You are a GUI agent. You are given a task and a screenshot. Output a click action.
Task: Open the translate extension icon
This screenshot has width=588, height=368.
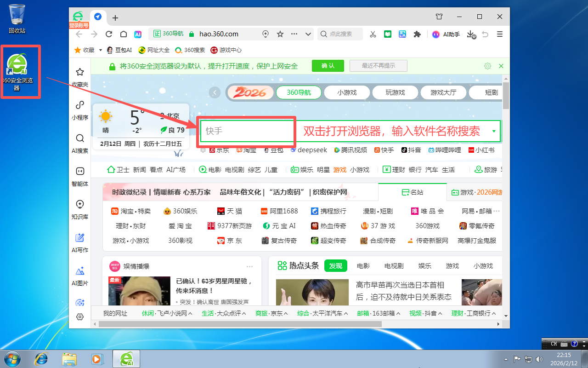click(x=402, y=34)
